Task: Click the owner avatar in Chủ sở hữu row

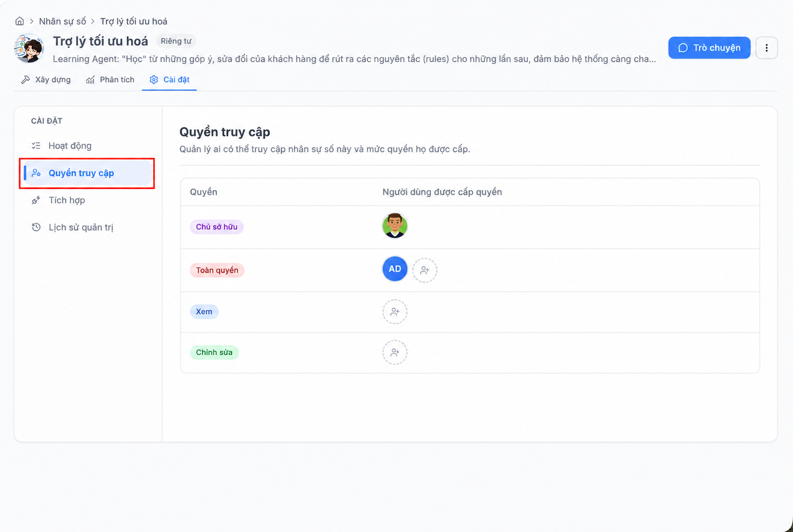Action: click(x=395, y=226)
